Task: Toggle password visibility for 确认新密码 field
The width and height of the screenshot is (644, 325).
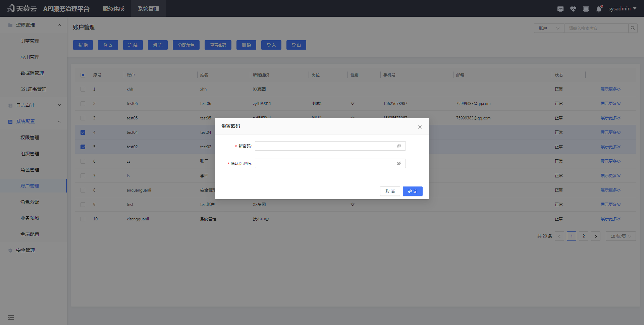Action: 398,163
